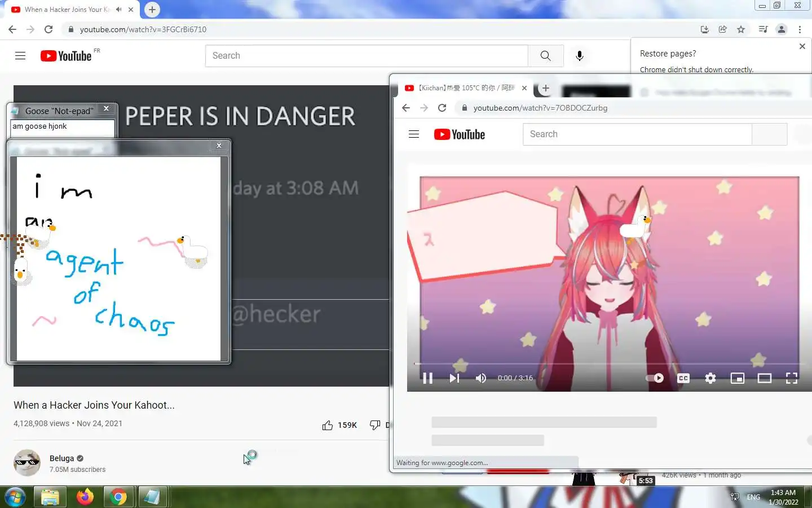The image size is (812, 508).
Task: Go forward in the front Chrome window
Action: [x=424, y=108]
